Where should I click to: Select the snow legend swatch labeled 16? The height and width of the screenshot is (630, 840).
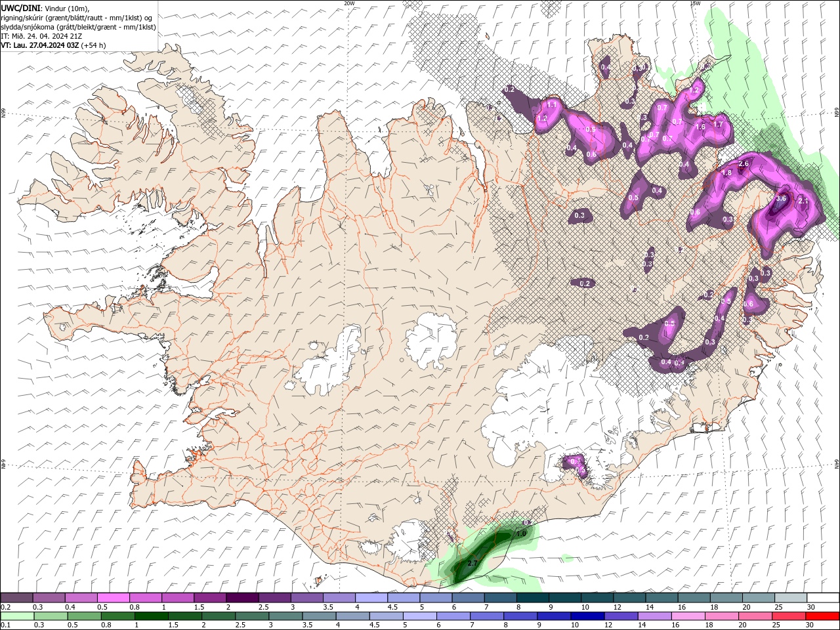[694, 598]
